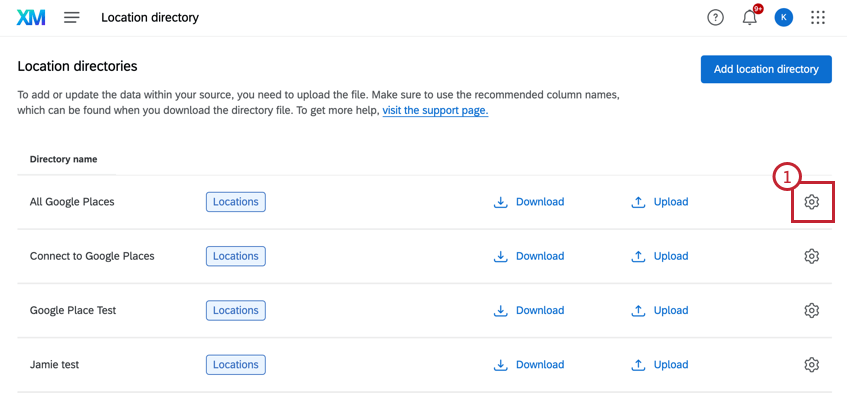Open the help question mark icon
Image resolution: width=847 pixels, height=393 pixels.
point(715,18)
